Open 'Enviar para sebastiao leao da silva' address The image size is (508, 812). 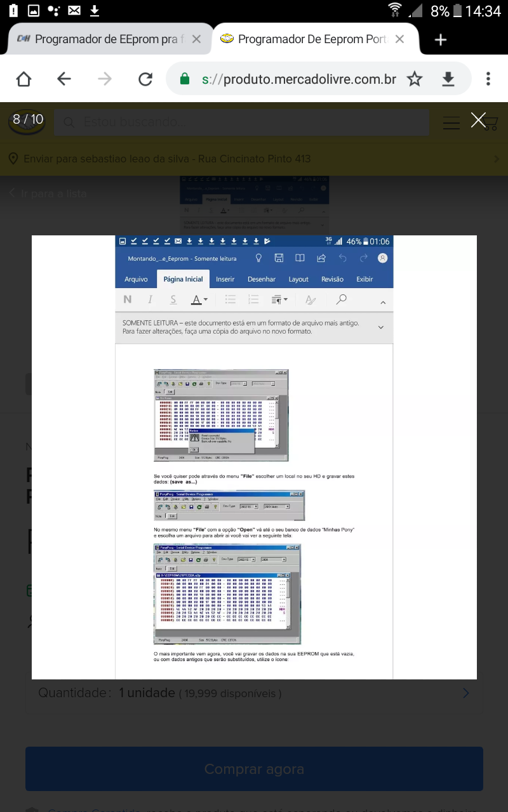(254, 159)
